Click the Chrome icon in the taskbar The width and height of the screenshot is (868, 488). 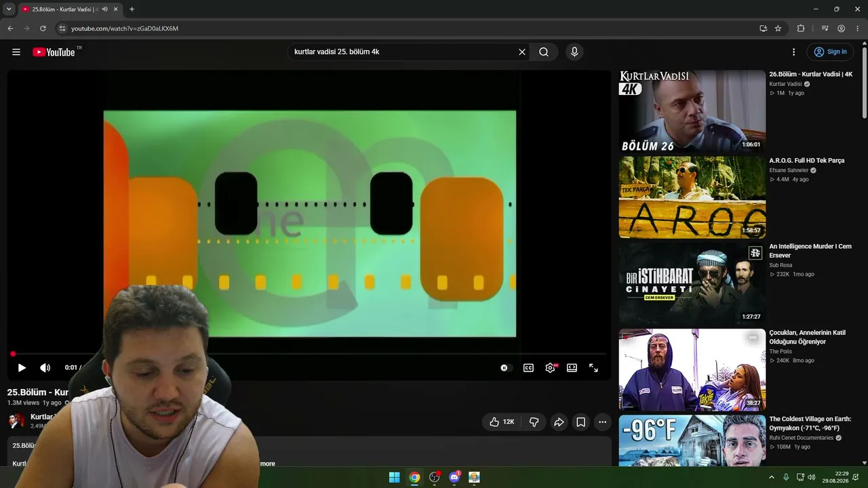tap(414, 477)
